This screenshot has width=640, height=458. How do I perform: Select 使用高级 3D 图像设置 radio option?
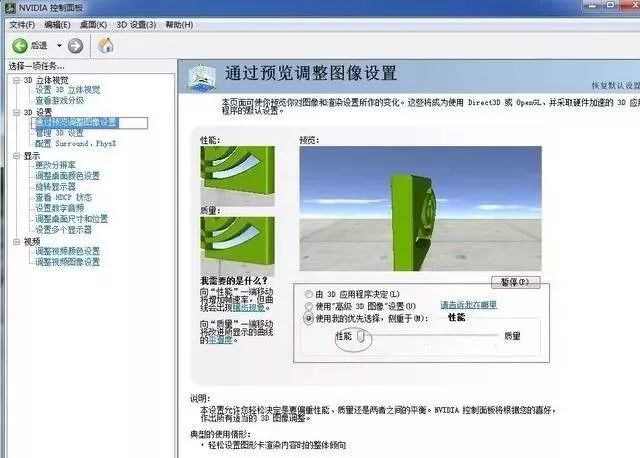309,306
